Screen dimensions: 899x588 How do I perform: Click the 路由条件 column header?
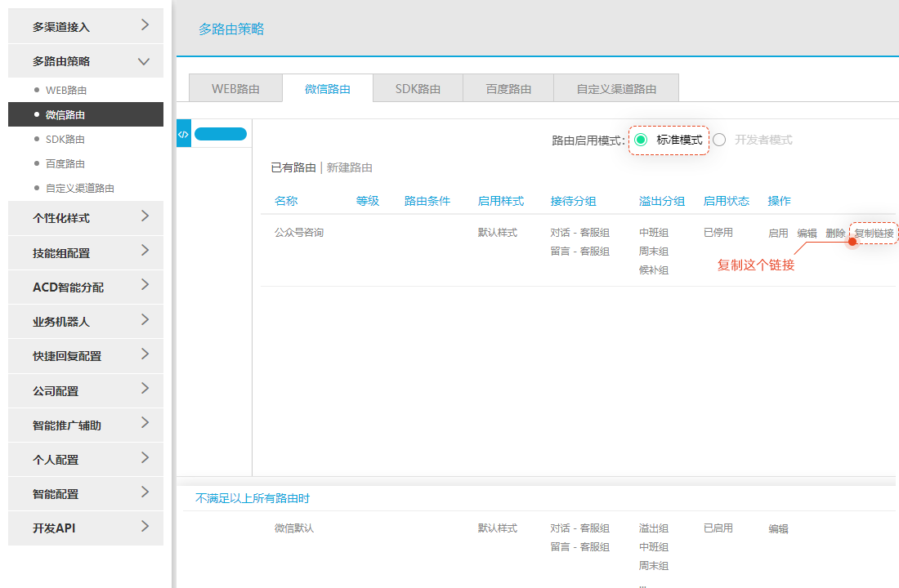pyautogui.click(x=427, y=201)
